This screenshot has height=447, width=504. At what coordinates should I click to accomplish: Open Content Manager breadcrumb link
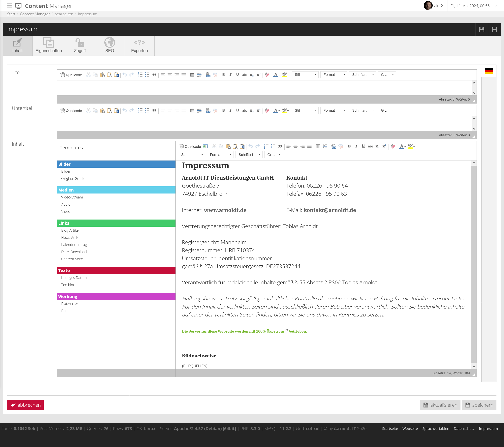click(35, 14)
